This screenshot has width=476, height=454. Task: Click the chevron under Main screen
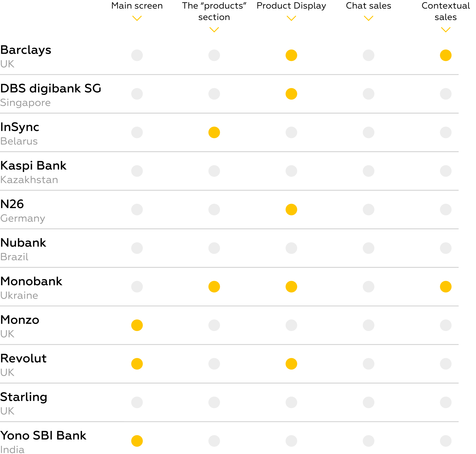tap(137, 18)
